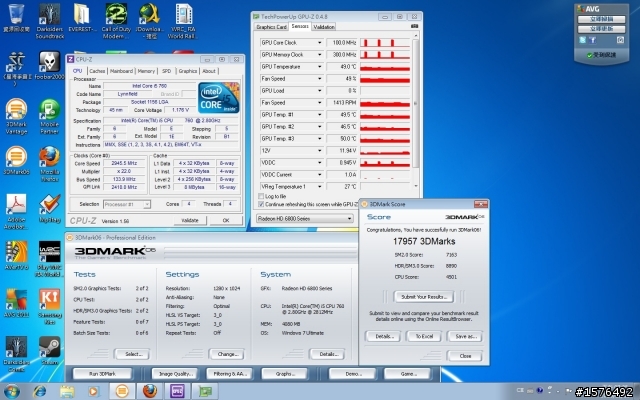Open the Graphics Card tab in GPU-Z
640x400 pixels.
271,27
